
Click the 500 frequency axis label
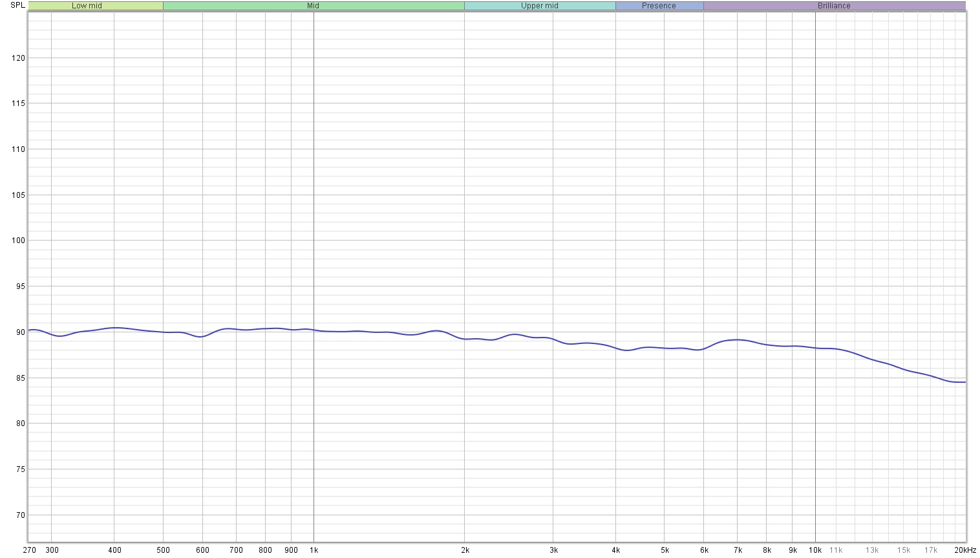[x=163, y=550]
